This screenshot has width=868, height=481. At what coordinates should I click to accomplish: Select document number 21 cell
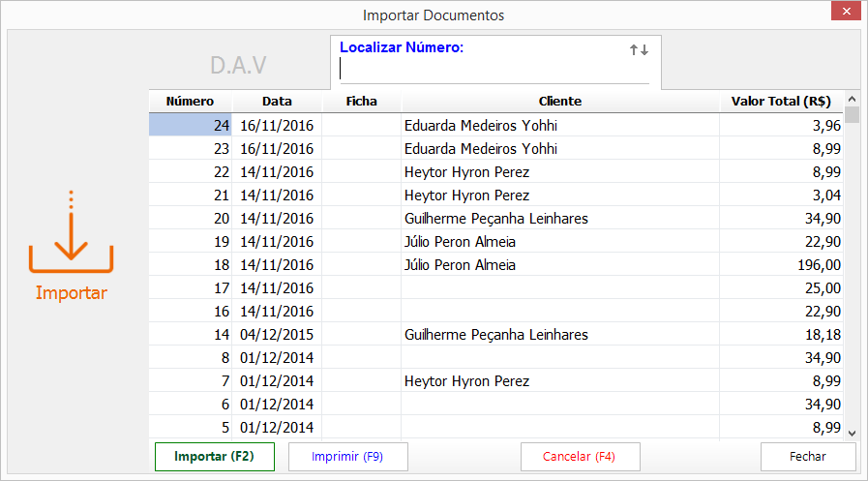[191, 195]
